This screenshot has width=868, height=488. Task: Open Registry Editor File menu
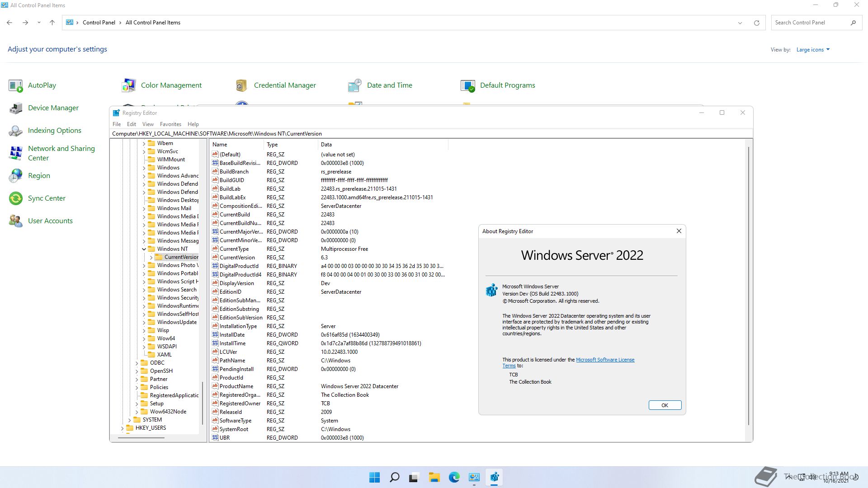[117, 124]
